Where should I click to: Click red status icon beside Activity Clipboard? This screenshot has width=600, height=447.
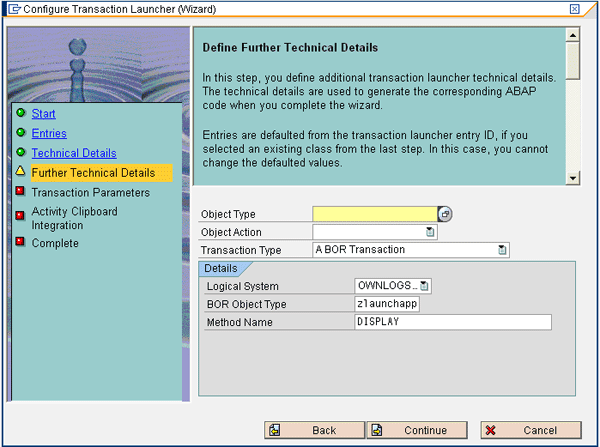click(20, 215)
